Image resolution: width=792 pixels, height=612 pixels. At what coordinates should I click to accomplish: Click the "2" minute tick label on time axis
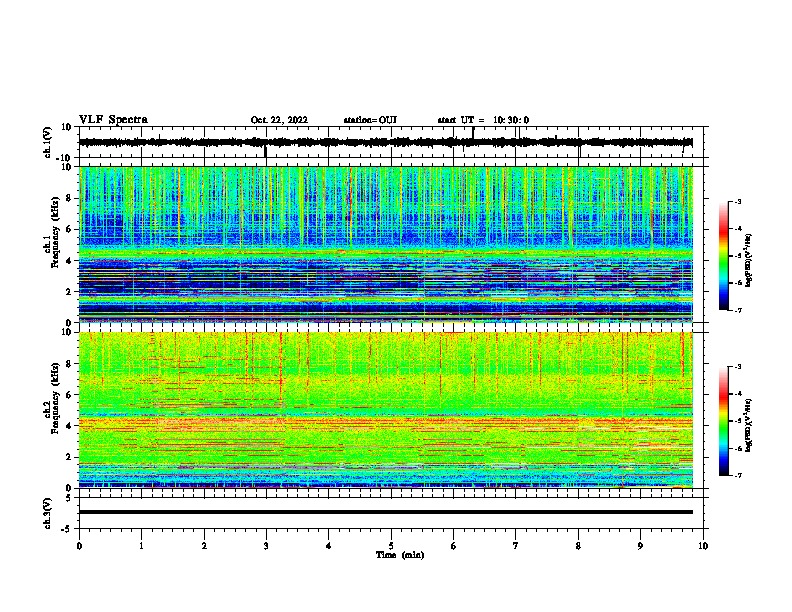[x=204, y=546]
